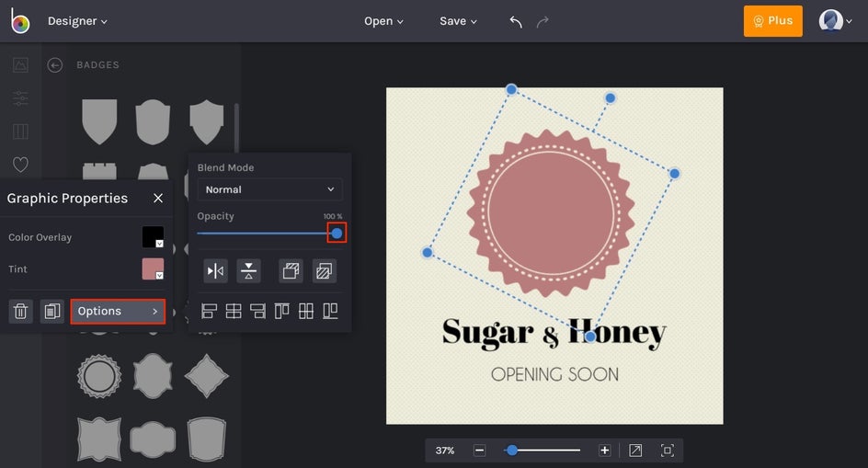868x468 pixels.
Task: Align graphic to right edge
Action: [x=257, y=312]
